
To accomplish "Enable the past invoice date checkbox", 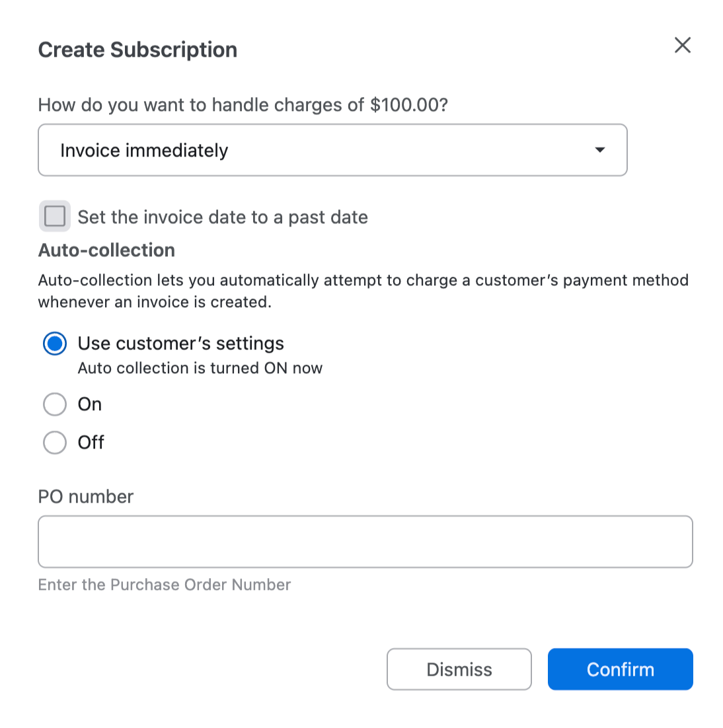I will pos(55,216).
